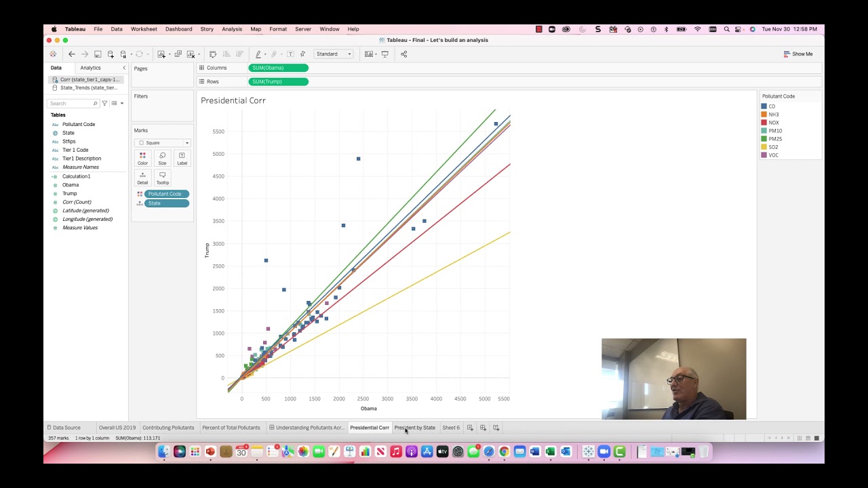Viewport: 868px width, 488px height.
Task: Open the Standard fit dropdown
Action: 333,54
